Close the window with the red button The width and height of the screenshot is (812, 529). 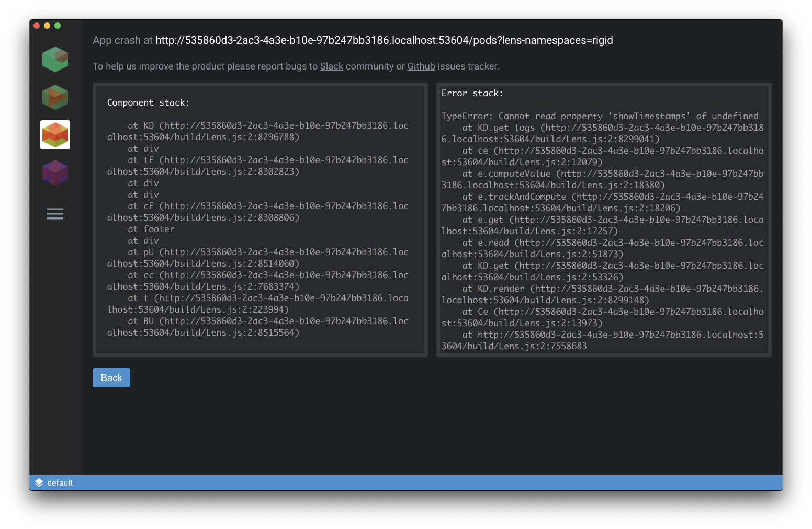(37, 26)
